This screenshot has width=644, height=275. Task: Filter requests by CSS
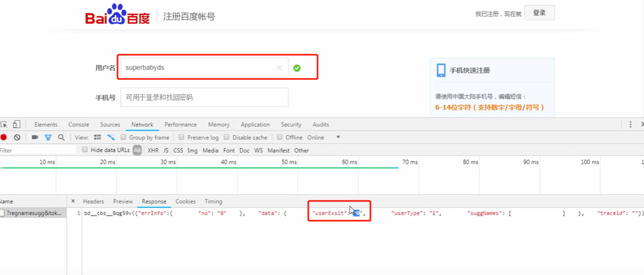pyautogui.click(x=178, y=150)
